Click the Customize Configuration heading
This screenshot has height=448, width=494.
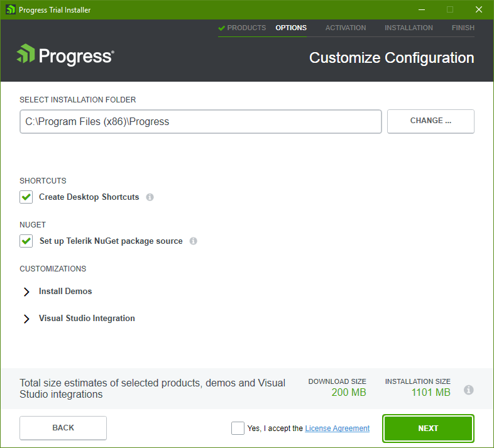tap(392, 58)
